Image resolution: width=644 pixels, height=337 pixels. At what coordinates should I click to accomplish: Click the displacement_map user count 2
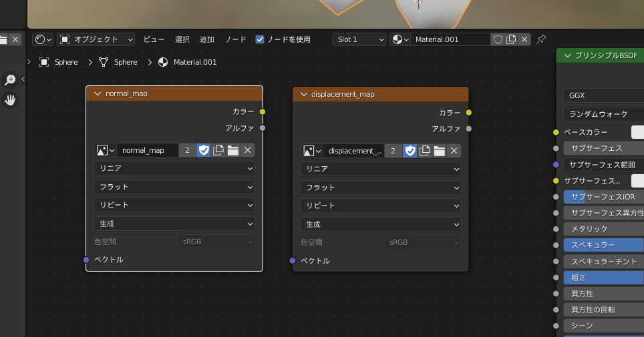pyautogui.click(x=393, y=151)
